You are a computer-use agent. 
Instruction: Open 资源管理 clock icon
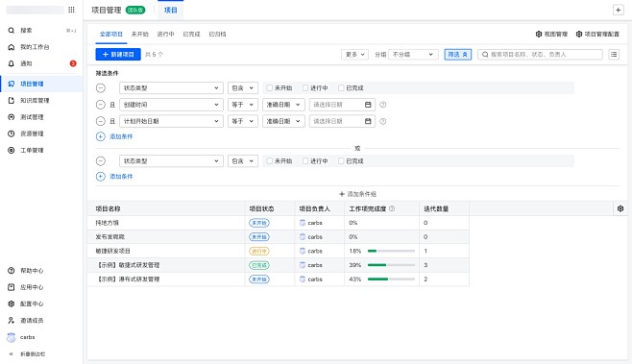tap(12, 133)
